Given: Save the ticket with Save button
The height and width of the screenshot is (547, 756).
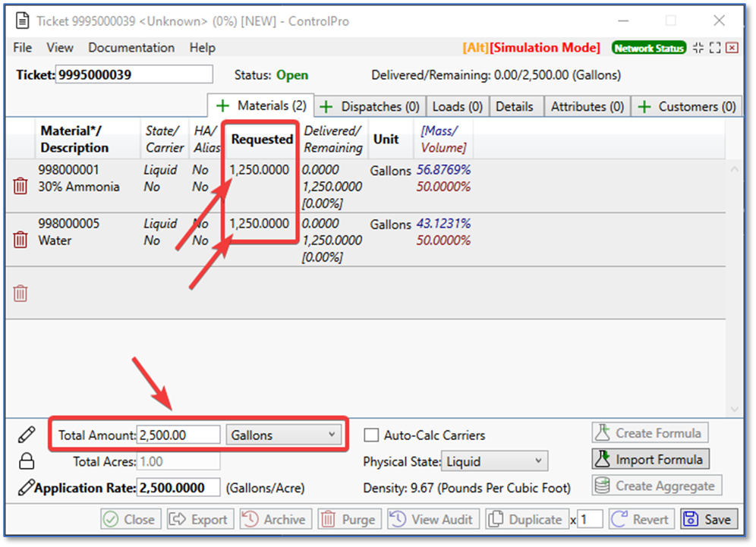Looking at the screenshot, I should click(x=709, y=520).
